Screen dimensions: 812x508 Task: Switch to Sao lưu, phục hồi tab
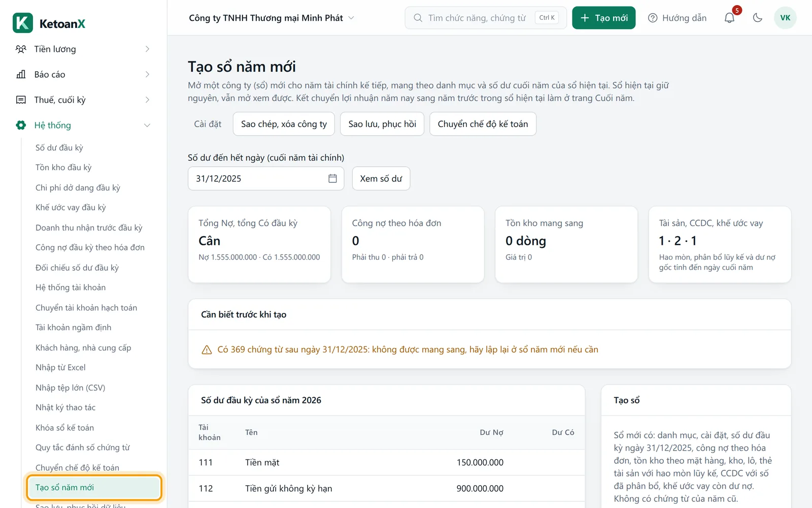click(x=382, y=124)
